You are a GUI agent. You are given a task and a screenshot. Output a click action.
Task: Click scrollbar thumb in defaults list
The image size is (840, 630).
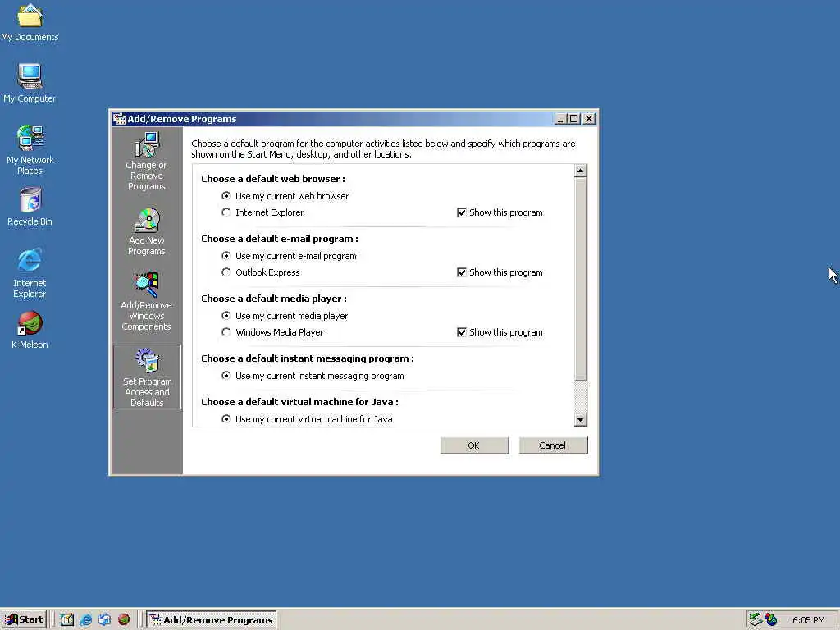(580, 279)
